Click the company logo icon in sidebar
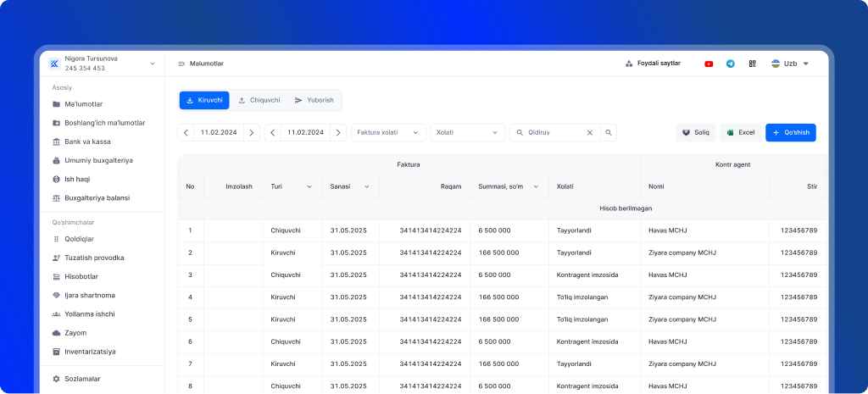 54,64
